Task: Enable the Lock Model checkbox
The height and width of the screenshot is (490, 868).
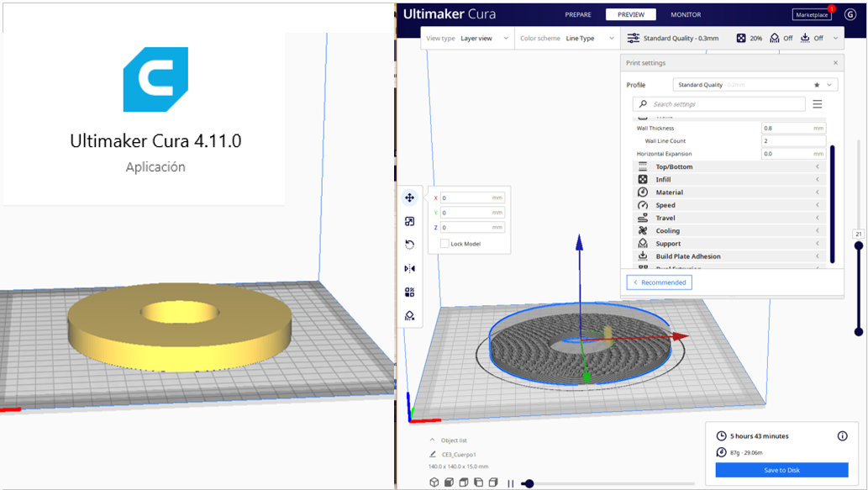Action: (445, 244)
